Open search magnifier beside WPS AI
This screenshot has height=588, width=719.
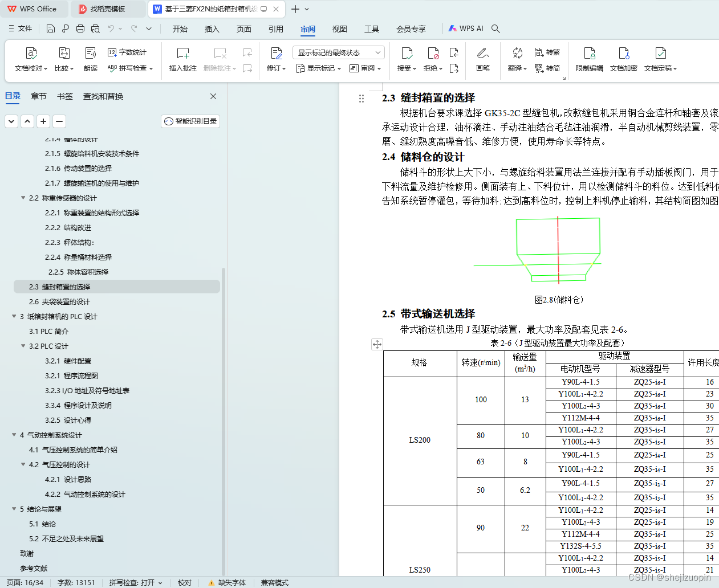coord(495,28)
